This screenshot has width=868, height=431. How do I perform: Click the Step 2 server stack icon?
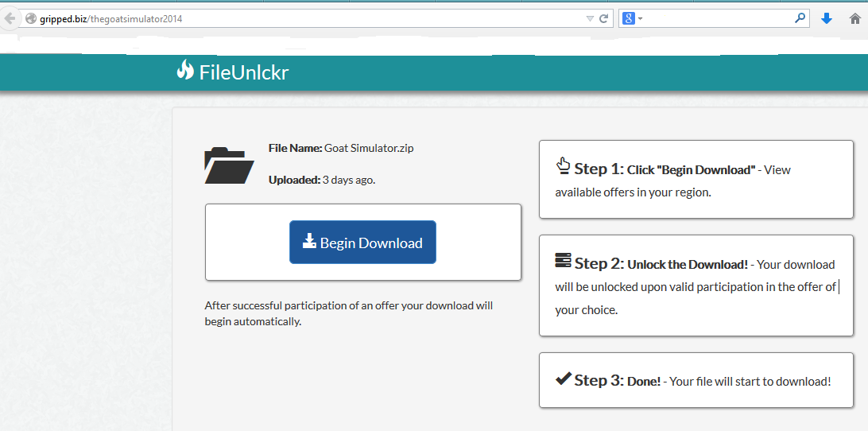coord(563,261)
